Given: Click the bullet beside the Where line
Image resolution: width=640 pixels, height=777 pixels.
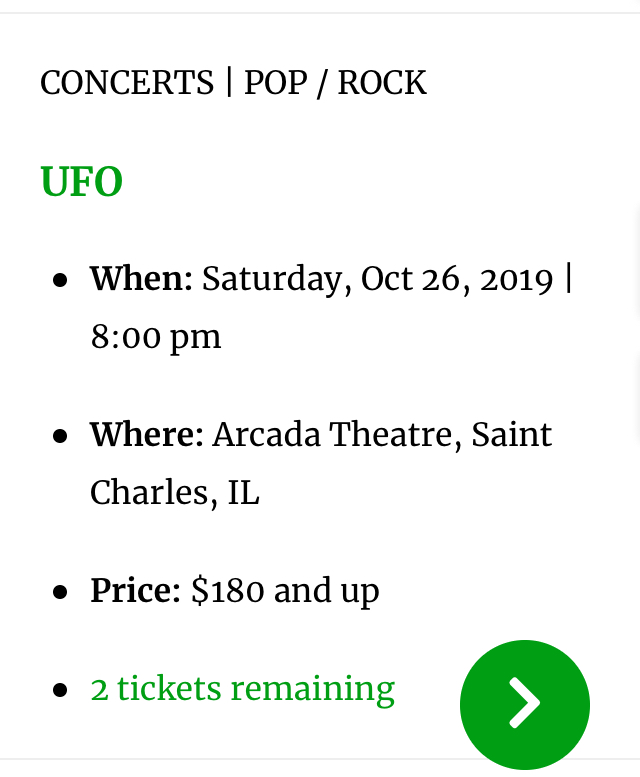Looking at the screenshot, I should (x=61, y=437).
